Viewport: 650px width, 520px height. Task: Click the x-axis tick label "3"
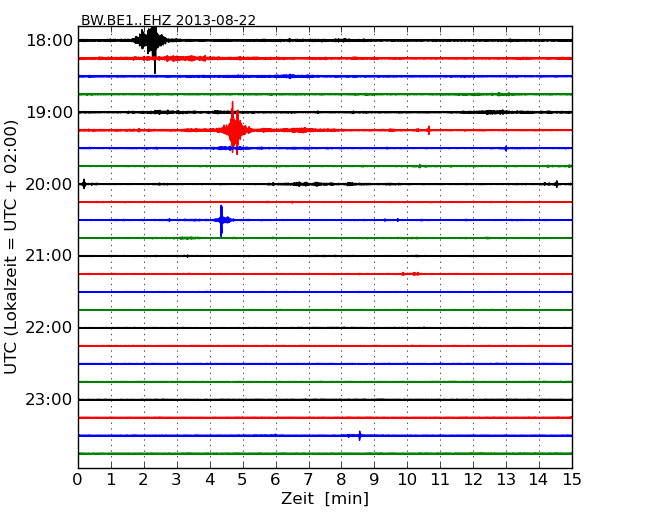[177, 480]
